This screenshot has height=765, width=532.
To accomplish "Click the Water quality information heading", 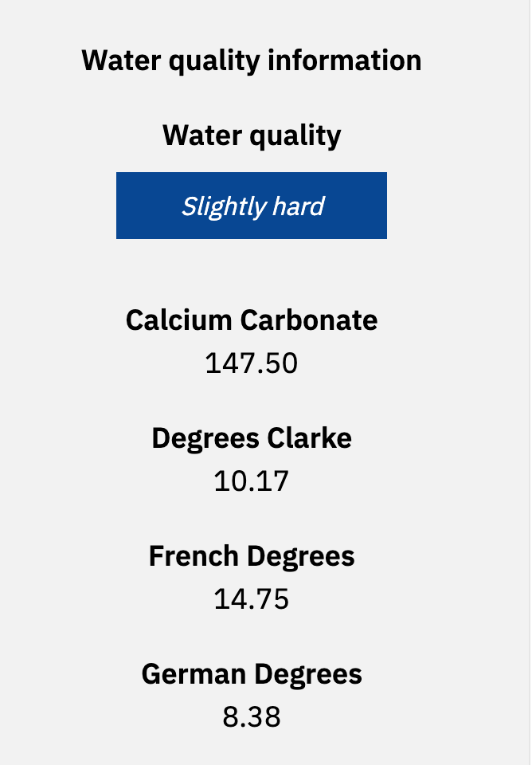I will click(x=252, y=61).
